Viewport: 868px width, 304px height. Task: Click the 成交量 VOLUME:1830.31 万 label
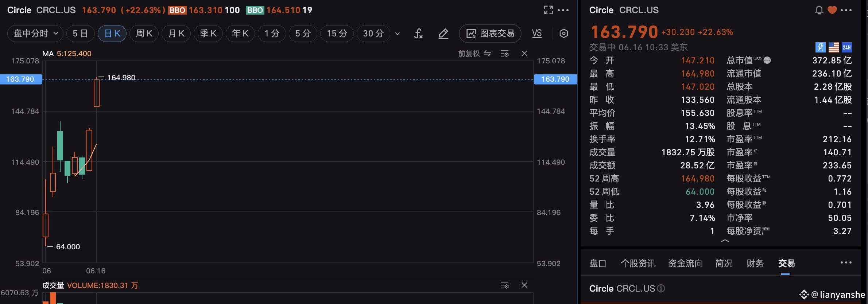tap(90, 285)
